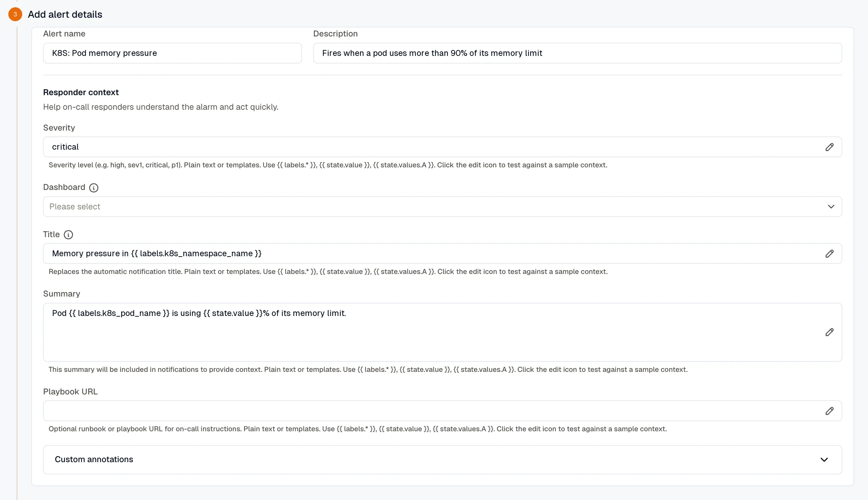Click the Severity helper text below field

(x=328, y=165)
